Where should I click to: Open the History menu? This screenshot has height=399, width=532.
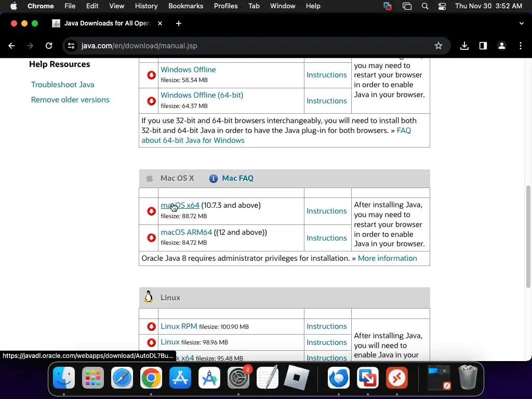(146, 6)
